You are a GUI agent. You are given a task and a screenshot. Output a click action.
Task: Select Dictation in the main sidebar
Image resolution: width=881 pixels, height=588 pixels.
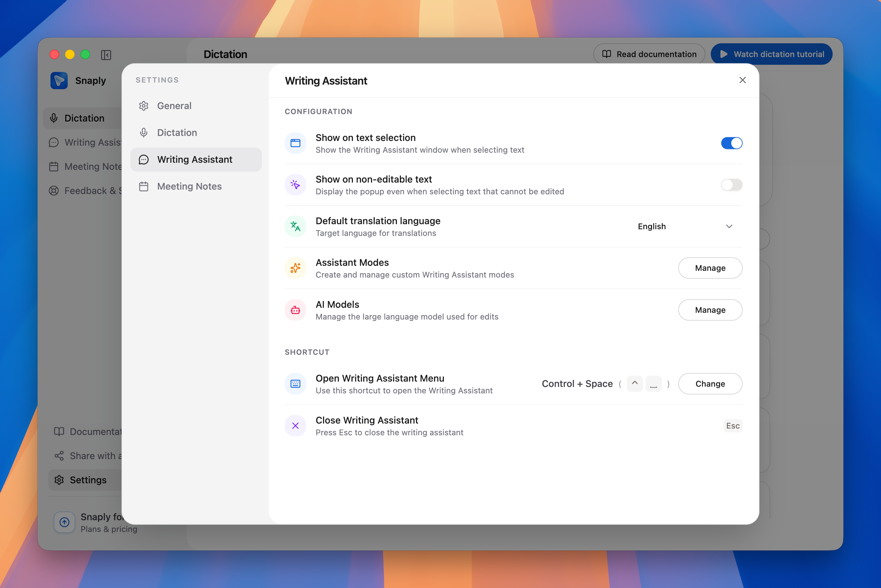click(x=83, y=118)
